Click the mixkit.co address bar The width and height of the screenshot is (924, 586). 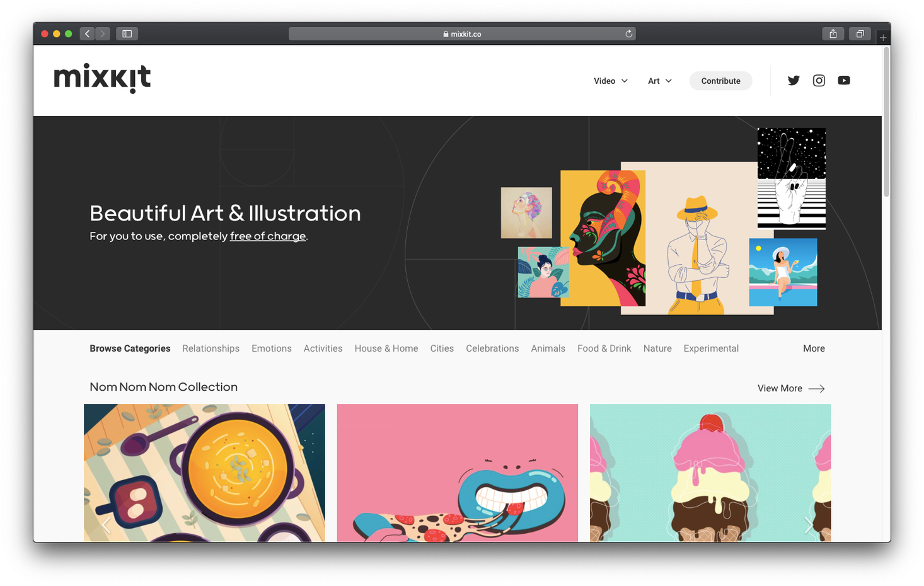coord(462,34)
